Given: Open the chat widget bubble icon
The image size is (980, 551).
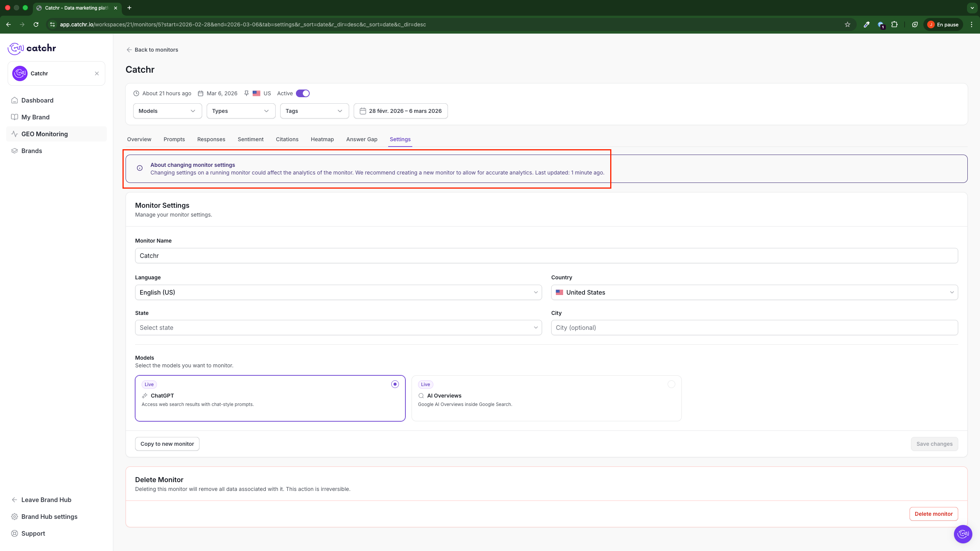Looking at the screenshot, I should point(963,534).
